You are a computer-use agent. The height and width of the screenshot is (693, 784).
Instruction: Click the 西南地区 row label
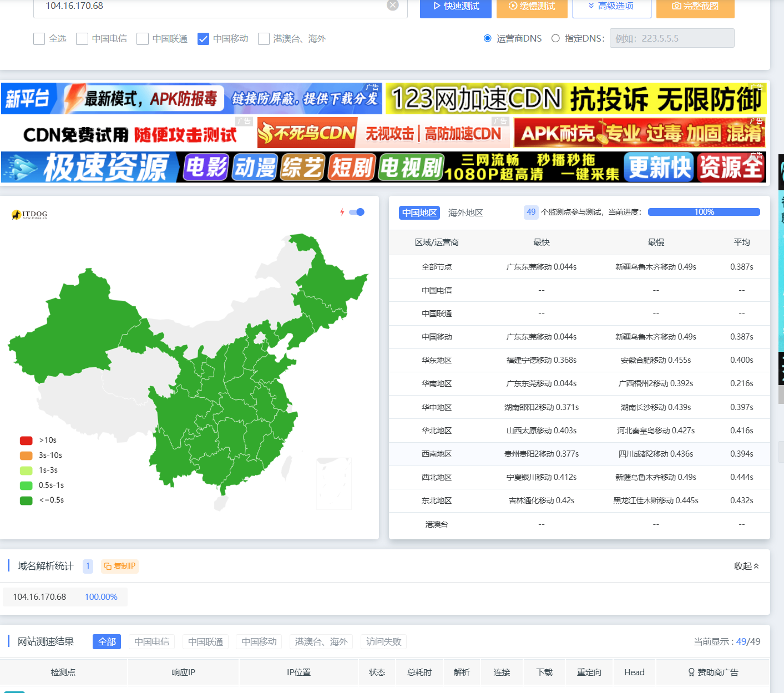click(x=437, y=454)
